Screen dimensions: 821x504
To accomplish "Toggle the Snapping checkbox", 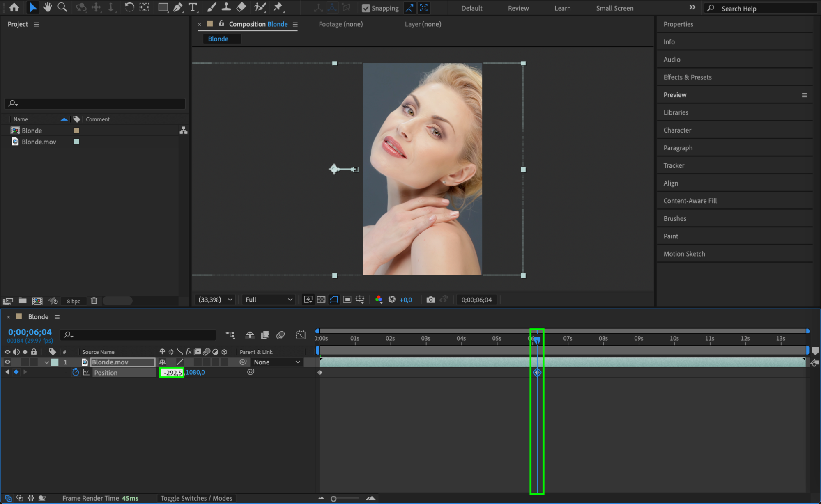I will (366, 8).
